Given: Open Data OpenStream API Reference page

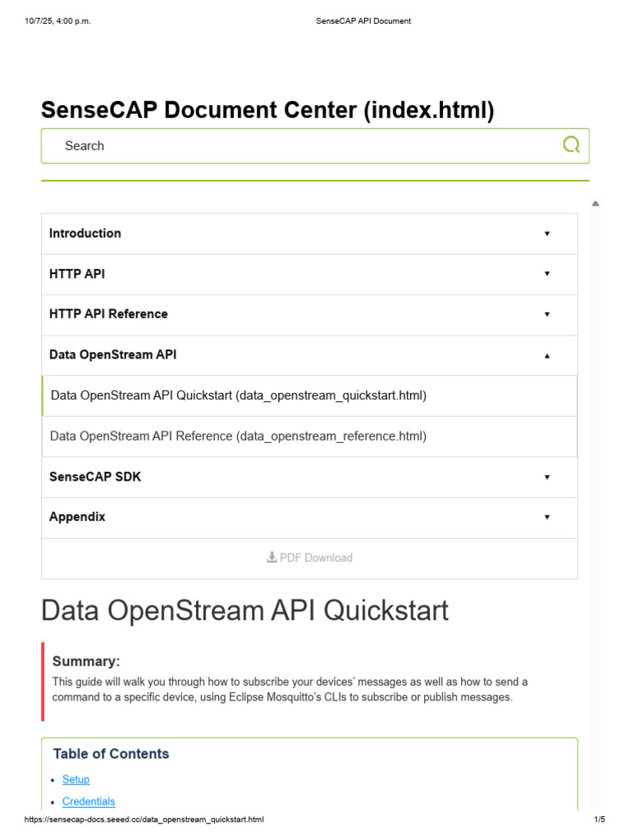Looking at the screenshot, I should click(x=239, y=436).
